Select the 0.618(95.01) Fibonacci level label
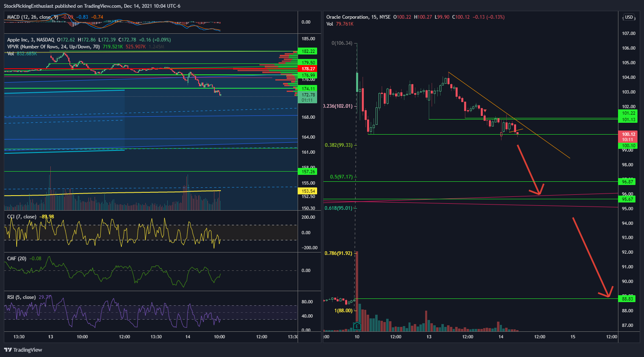The height and width of the screenshot is (357, 644). click(339, 208)
